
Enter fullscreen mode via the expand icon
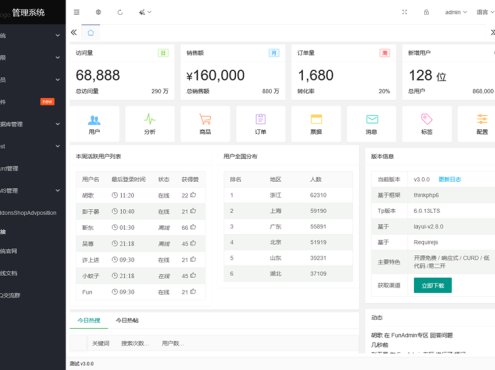point(404,12)
